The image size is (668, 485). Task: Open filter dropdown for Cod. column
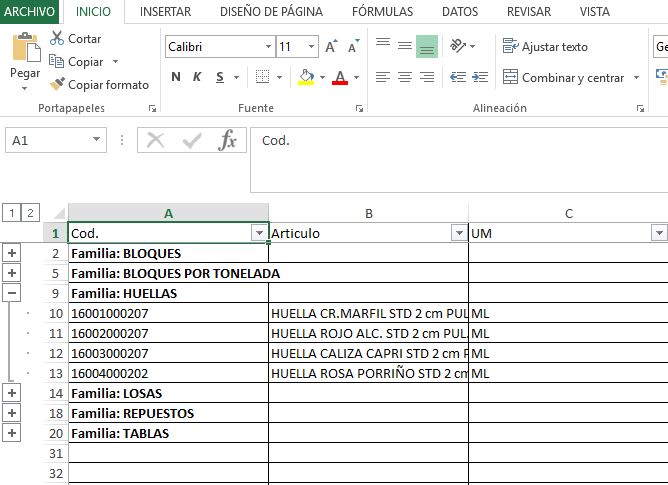coord(259,233)
